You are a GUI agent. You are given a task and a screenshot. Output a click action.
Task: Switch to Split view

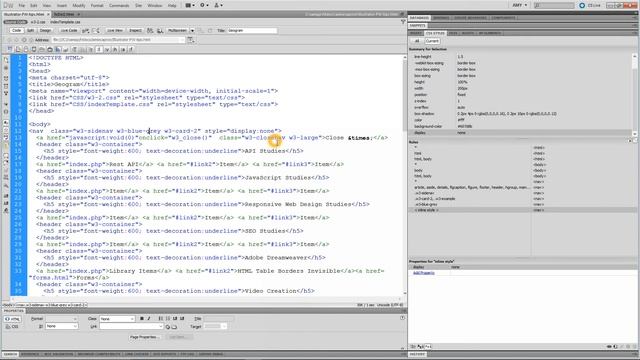30,31
